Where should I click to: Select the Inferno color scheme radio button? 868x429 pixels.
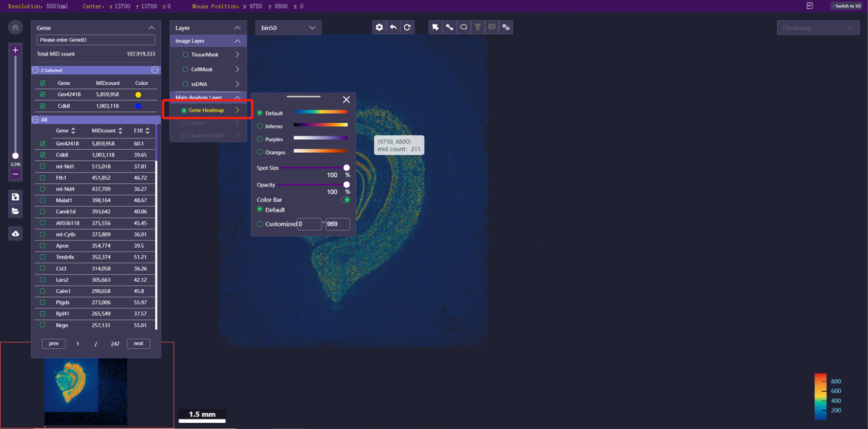260,126
